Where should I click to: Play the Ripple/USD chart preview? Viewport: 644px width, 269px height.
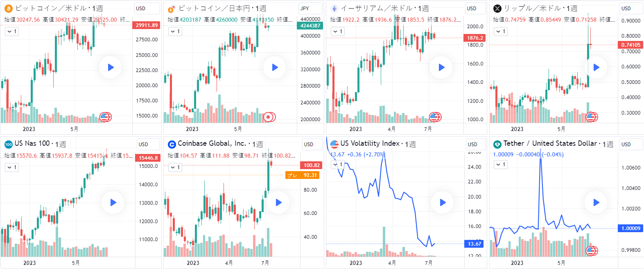coord(596,68)
